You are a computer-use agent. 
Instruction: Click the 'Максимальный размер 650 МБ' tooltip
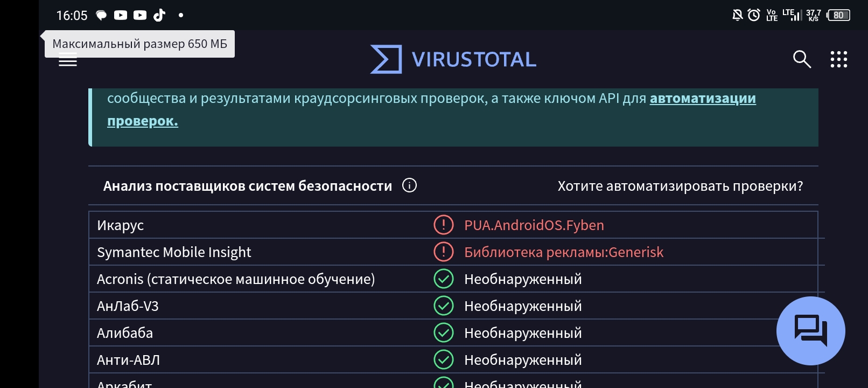(x=139, y=44)
